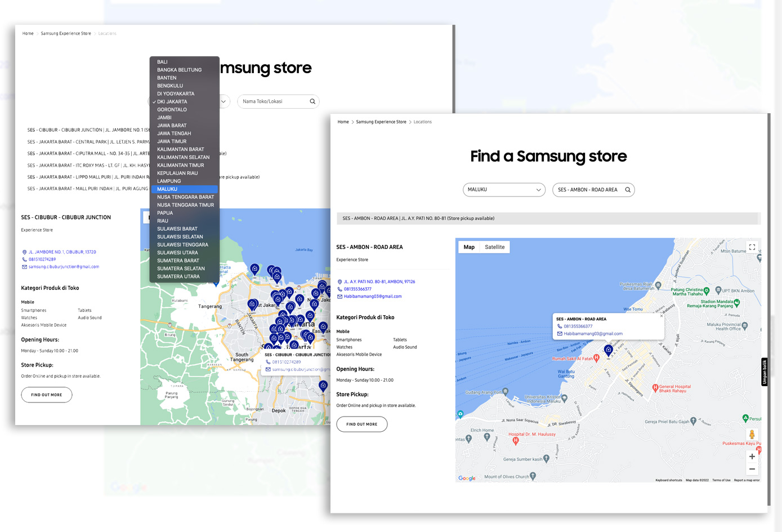Zoom out the Ambon map
782x532 pixels.
point(752,469)
